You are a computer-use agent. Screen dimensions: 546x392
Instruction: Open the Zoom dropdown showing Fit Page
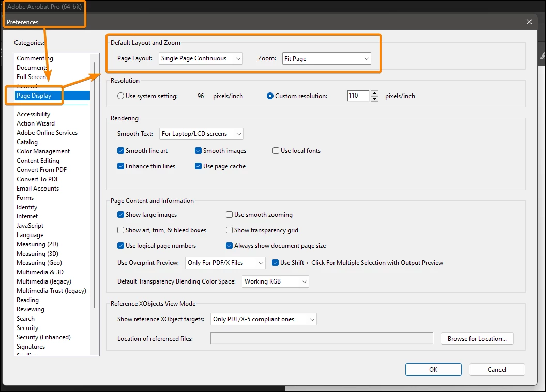pyautogui.click(x=326, y=58)
